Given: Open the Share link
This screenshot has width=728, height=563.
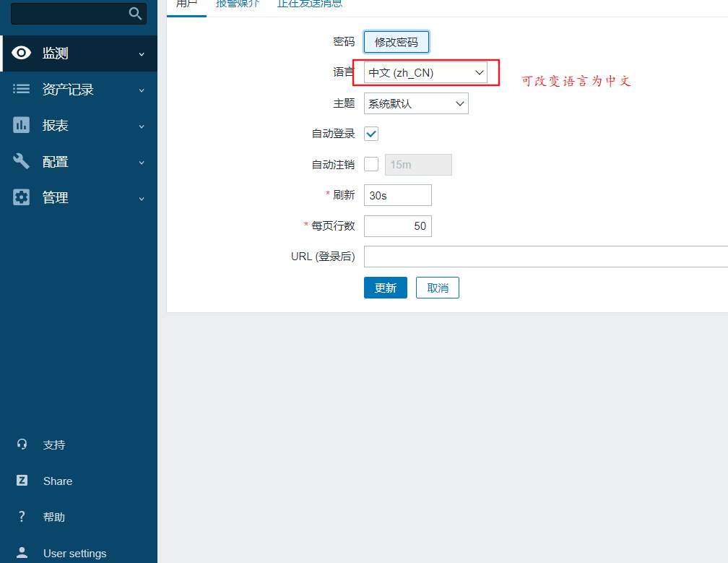Looking at the screenshot, I should 58,481.
